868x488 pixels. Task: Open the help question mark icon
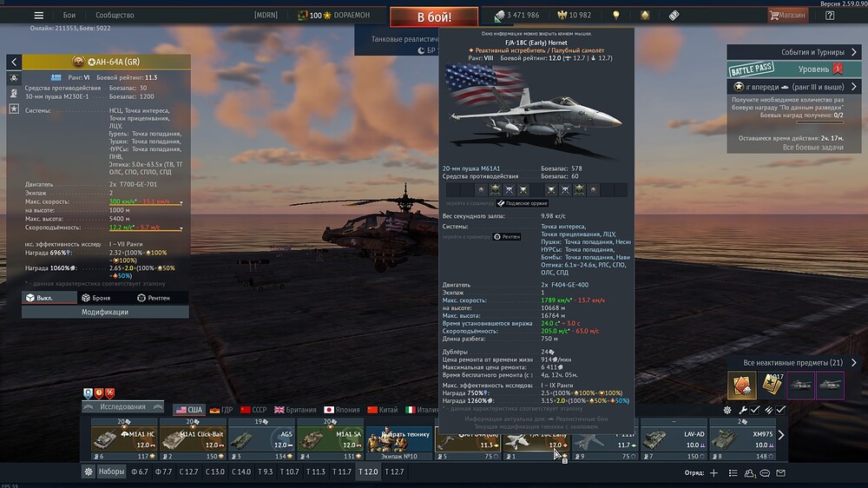coord(830,16)
